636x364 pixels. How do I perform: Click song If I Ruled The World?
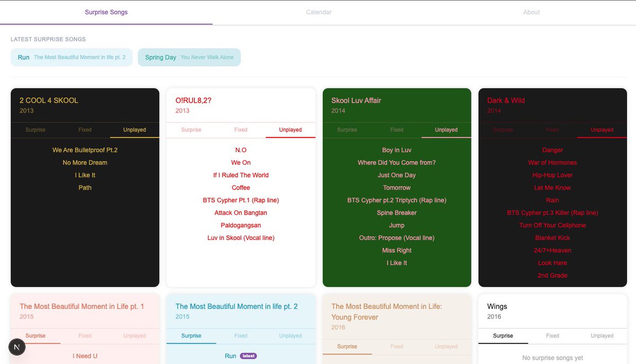pyautogui.click(x=241, y=175)
